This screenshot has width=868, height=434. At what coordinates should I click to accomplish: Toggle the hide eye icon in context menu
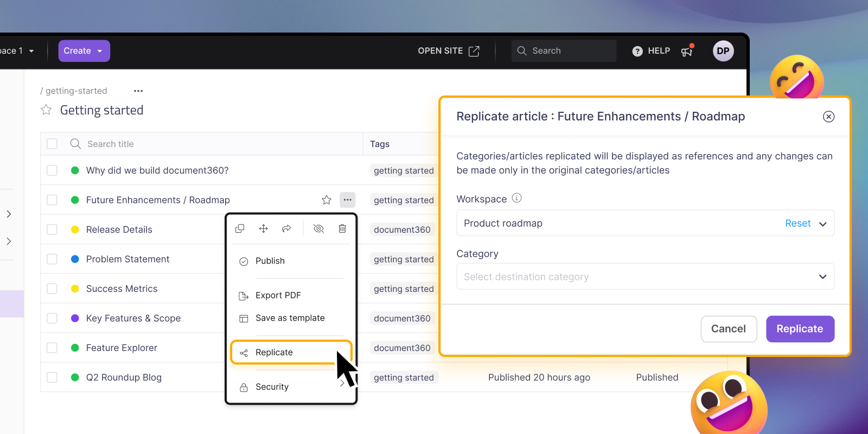(x=318, y=228)
